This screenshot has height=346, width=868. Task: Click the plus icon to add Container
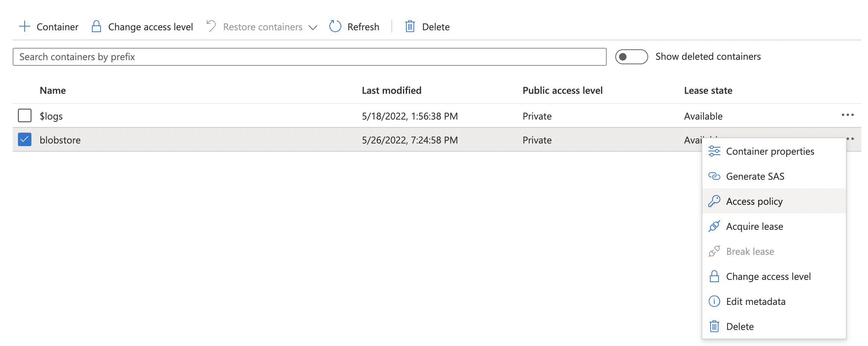24,27
